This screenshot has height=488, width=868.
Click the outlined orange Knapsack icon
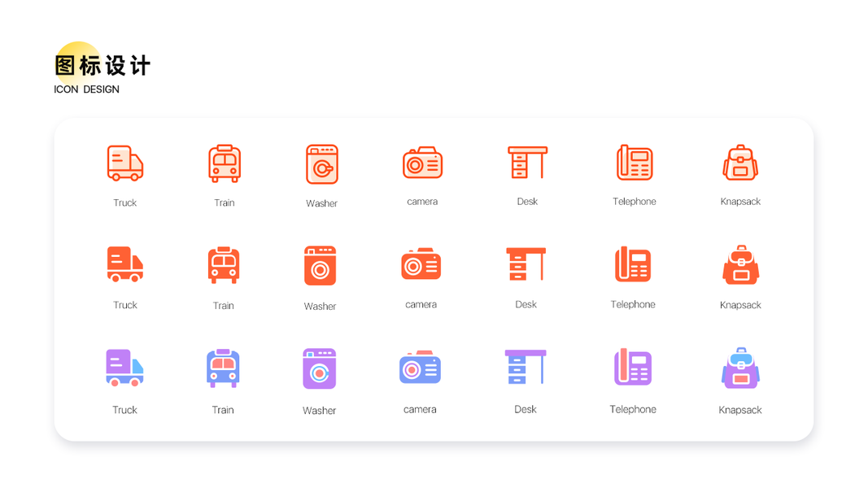740,163
